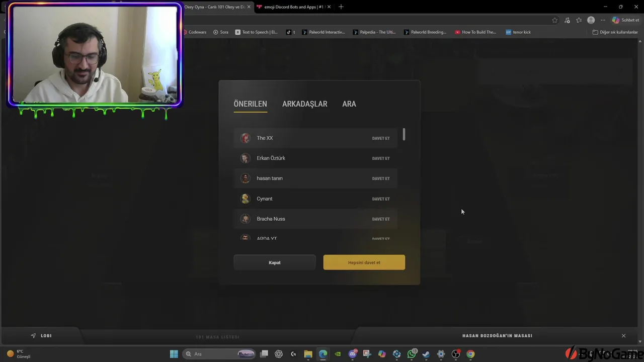
Task: Open the ARKADAŞLAR tab
Action: click(304, 104)
